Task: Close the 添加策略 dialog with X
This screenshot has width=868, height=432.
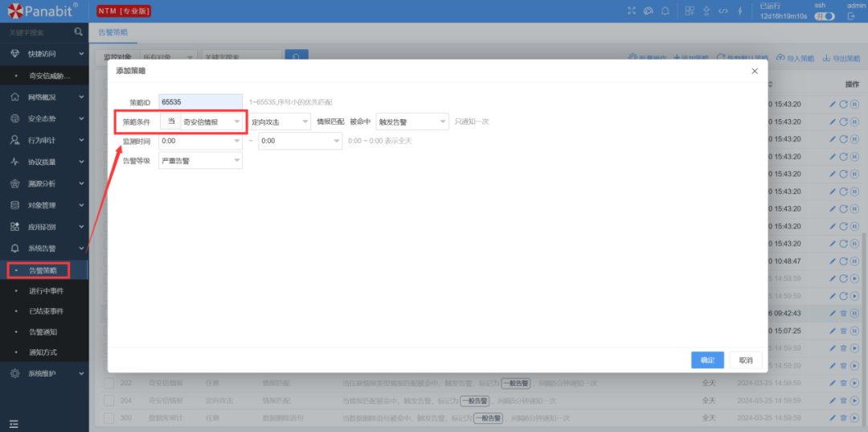Action: [x=754, y=71]
